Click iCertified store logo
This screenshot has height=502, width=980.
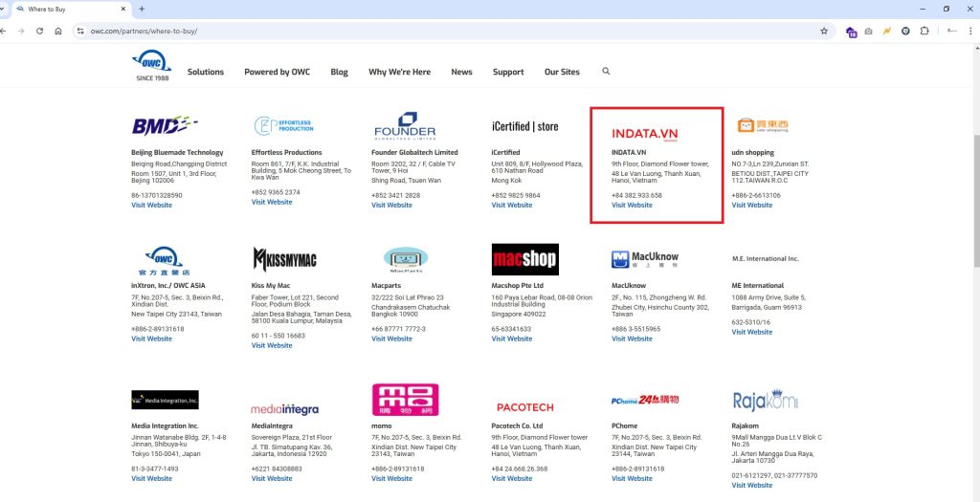(525, 126)
